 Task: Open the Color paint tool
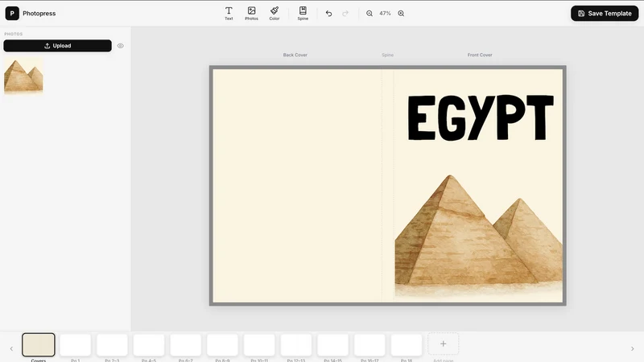point(275,13)
